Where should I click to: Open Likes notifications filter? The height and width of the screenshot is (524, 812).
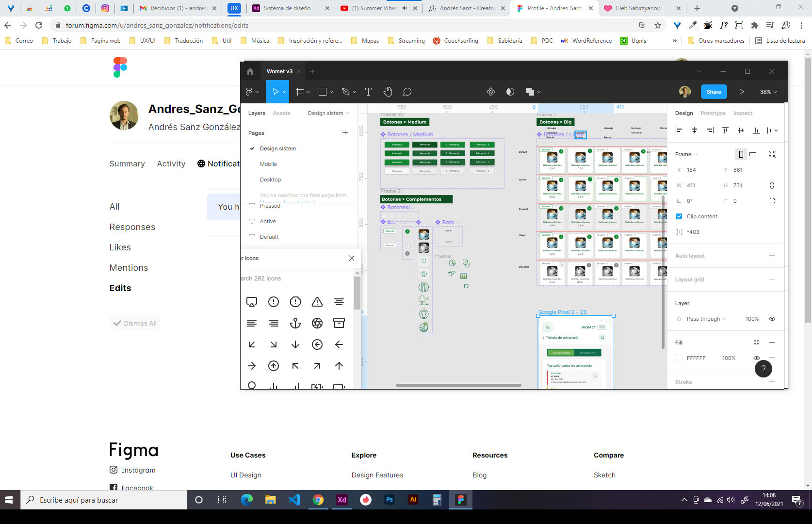pos(120,247)
